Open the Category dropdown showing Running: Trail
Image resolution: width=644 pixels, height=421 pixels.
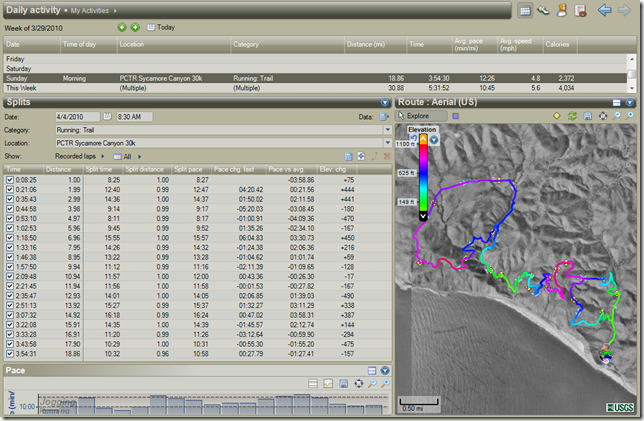coord(387,130)
